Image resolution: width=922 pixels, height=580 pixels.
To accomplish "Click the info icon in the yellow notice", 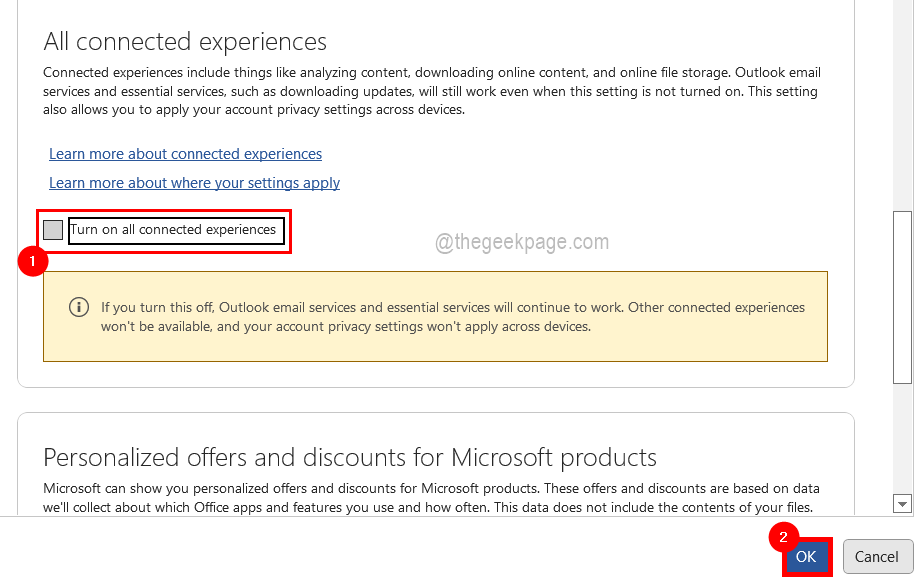I will click(79, 307).
